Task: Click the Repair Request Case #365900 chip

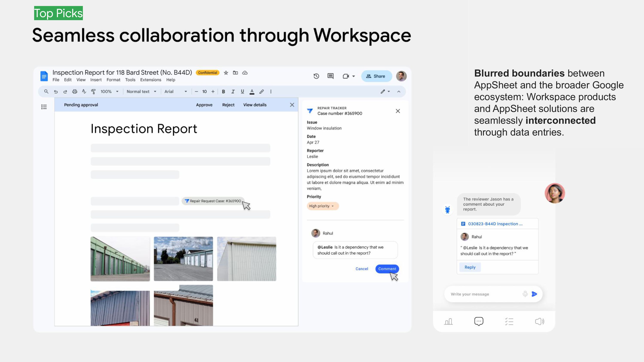Action: (x=213, y=201)
